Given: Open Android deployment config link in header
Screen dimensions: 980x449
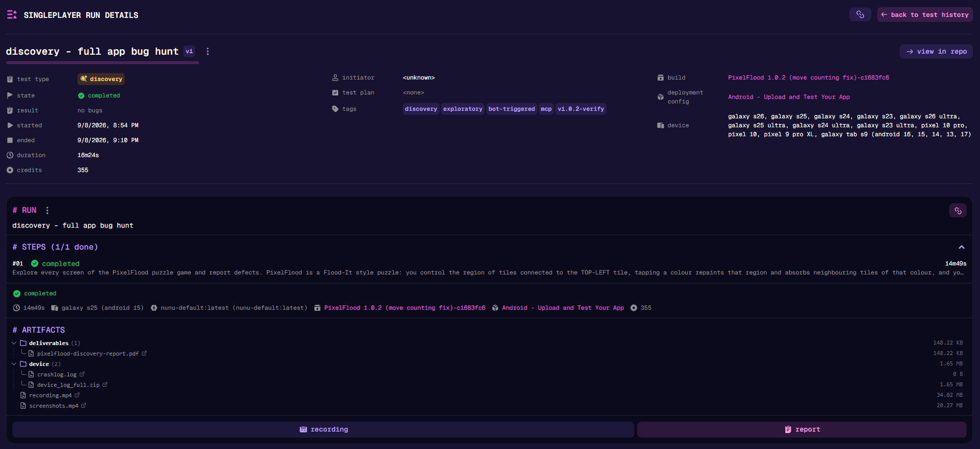Looking at the screenshot, I should [789, 97].
